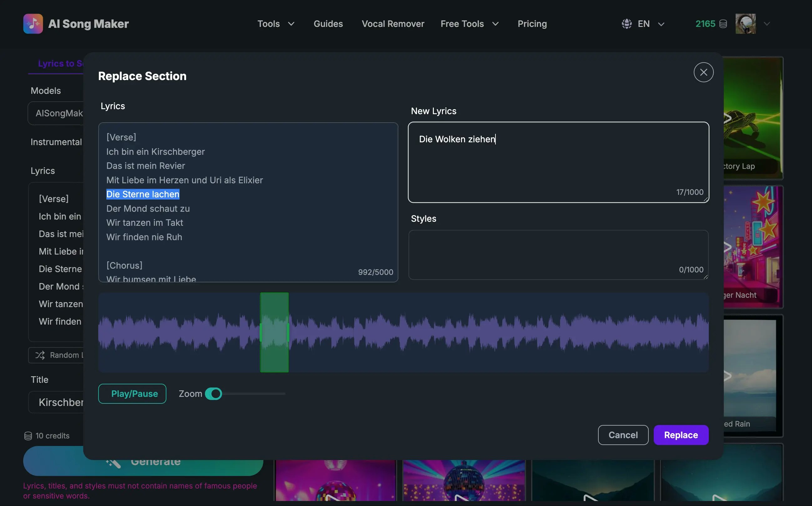
Task: Click the AI Song Maker logo icon
Action: click(33, 24)
